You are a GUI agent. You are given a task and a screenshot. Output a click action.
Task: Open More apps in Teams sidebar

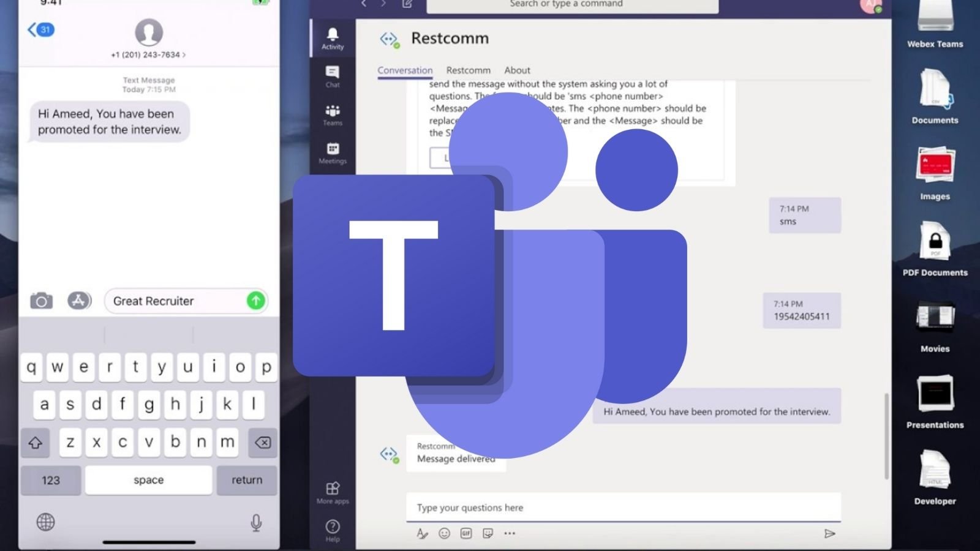(x=333, y=493)
